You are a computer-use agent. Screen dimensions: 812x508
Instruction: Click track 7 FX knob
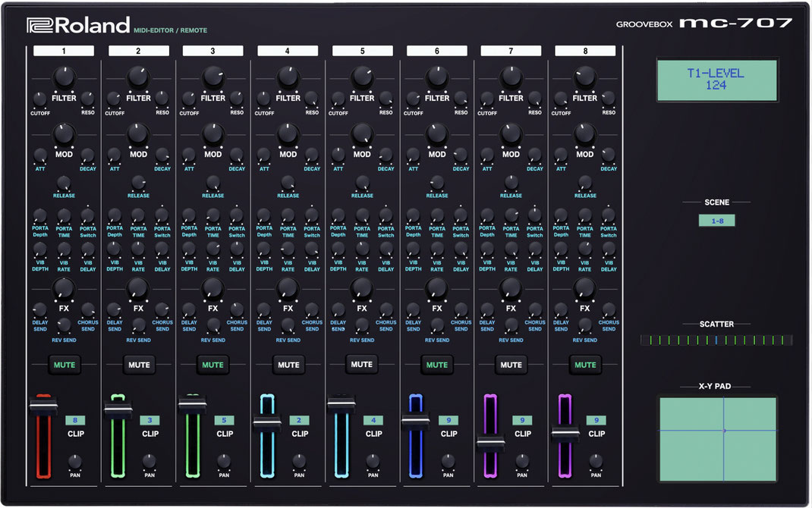pos(511,289)
